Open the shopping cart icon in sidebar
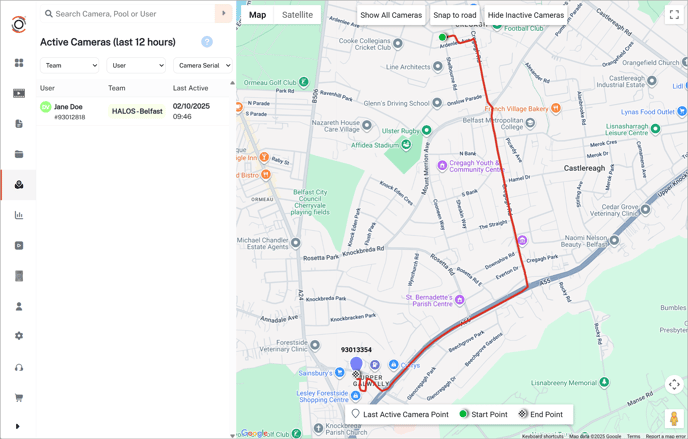 19,397
